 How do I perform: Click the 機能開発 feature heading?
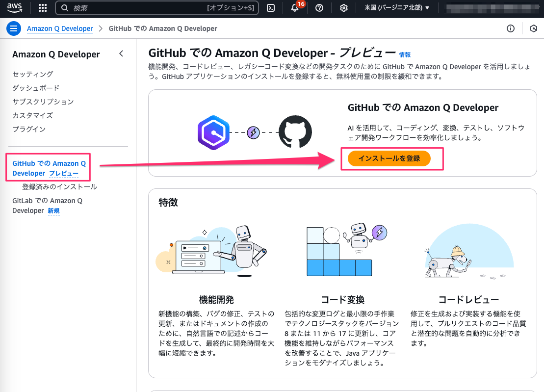point(216,299)
